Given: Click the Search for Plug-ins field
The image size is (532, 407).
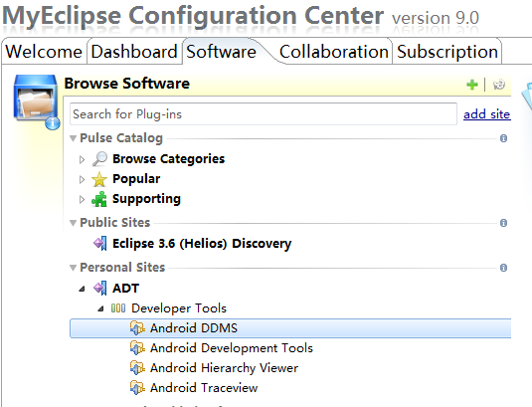Looking at the screenshot, I should coord(264,114).
